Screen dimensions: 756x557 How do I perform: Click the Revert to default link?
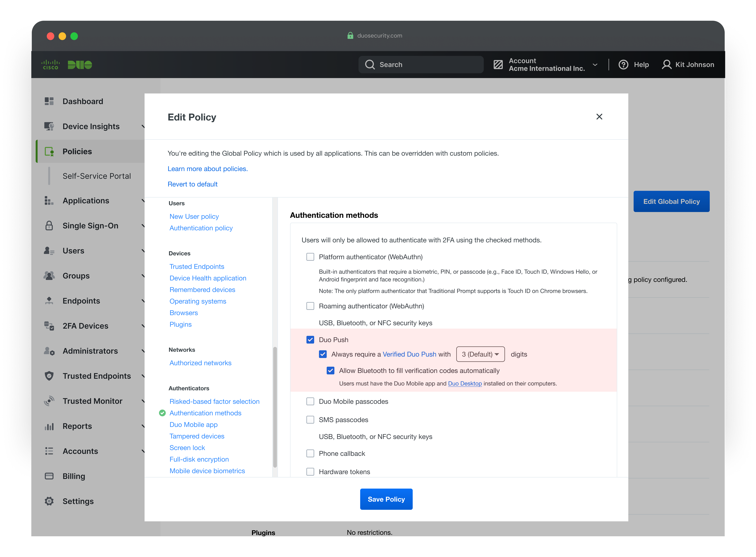[x=192, y=184]
